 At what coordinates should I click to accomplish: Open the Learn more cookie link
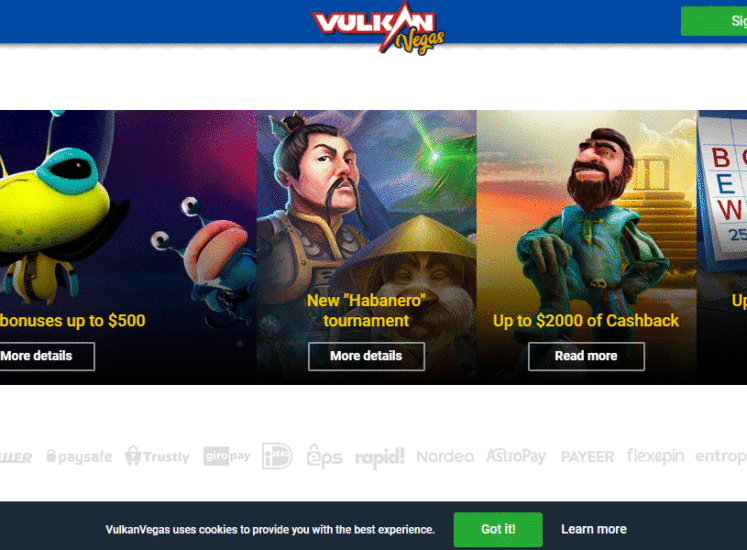594,529
